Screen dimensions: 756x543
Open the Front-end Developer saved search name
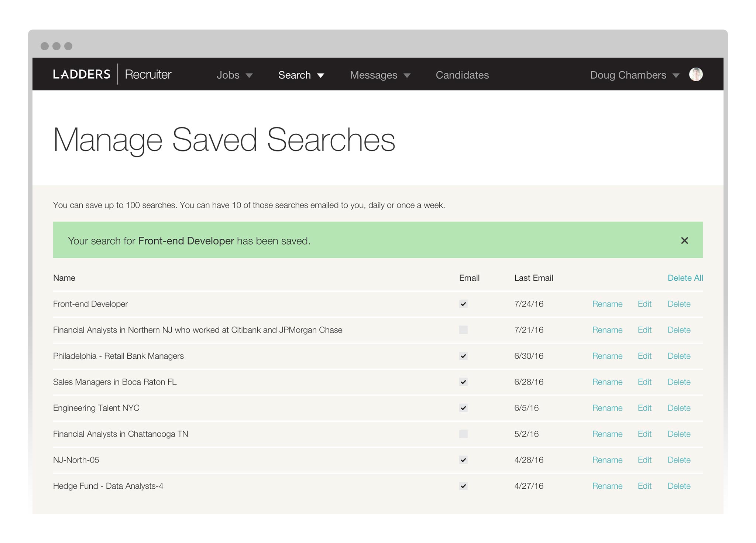click(x=90, y=304)
